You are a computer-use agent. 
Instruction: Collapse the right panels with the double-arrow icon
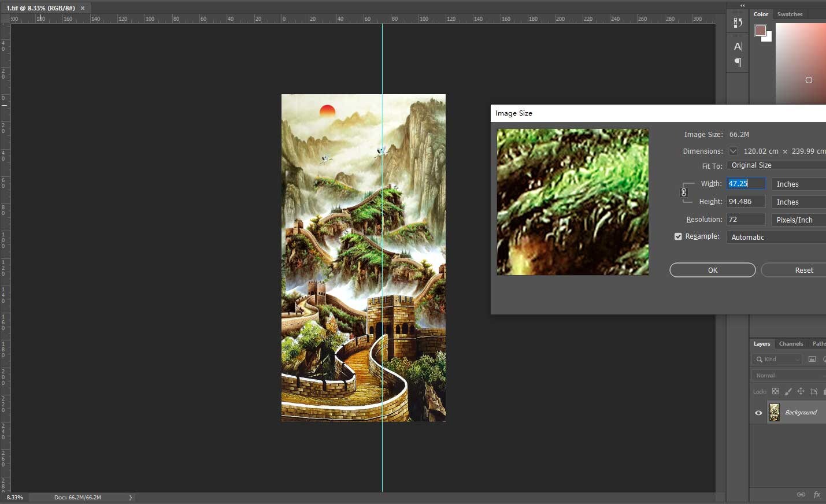click(742, 5)
